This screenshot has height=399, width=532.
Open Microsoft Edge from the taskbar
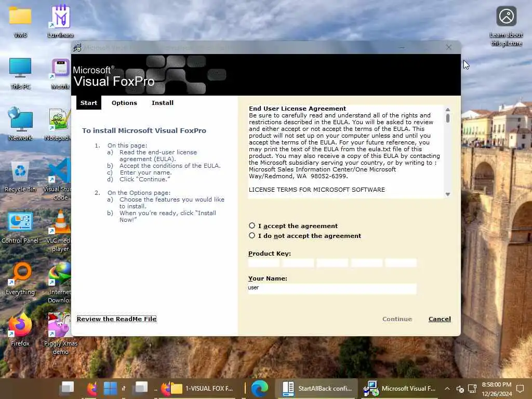(x=260, y=389)
